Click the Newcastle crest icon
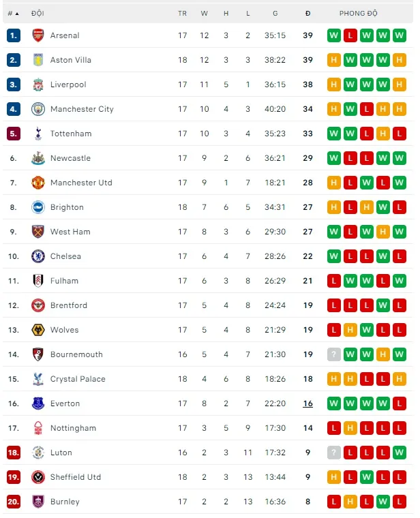 click(x=38, y=158)
